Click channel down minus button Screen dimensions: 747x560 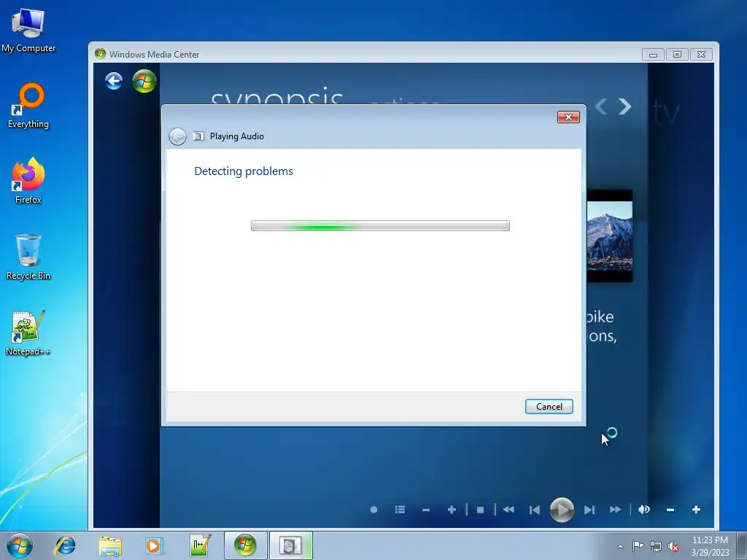(x=426, y=510)
